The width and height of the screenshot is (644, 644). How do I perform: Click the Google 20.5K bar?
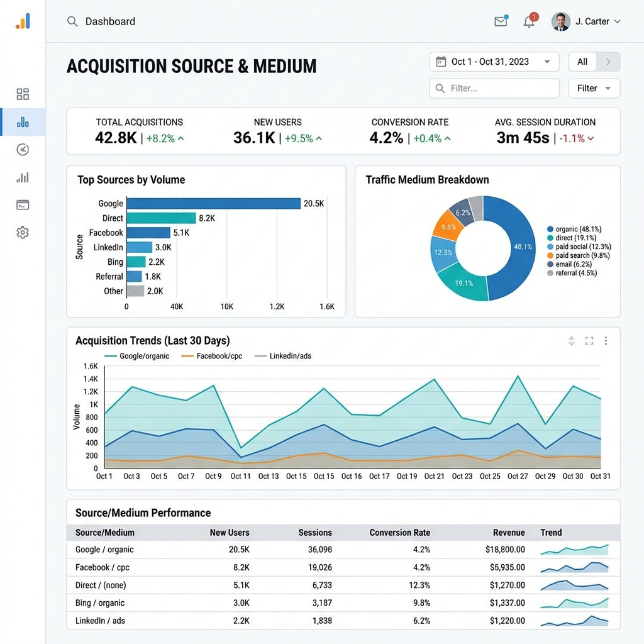(214, 203)
